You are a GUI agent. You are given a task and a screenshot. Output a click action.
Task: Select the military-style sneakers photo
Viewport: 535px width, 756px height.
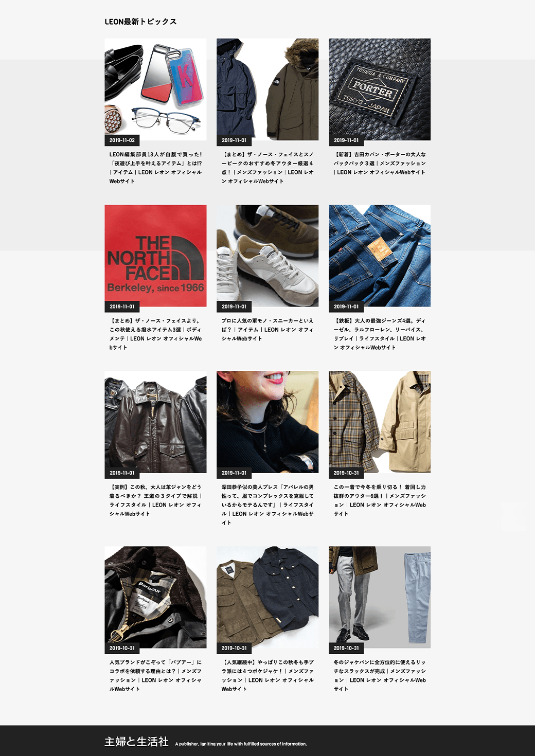[x=267, y=256]
